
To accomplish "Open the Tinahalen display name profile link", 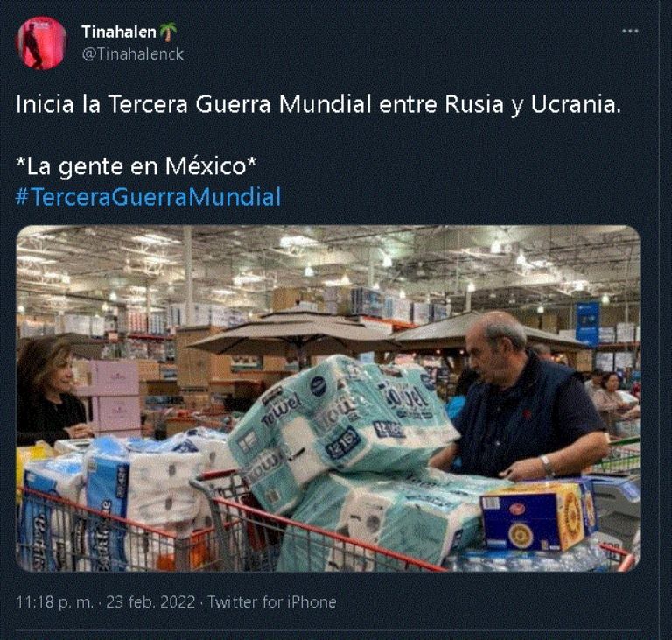I will coord(119,32).
